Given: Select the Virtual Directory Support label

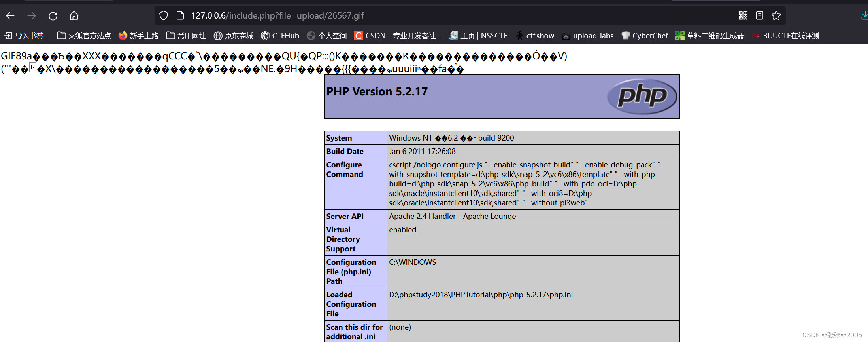Looking at the screenshot, I should [343, 239].
